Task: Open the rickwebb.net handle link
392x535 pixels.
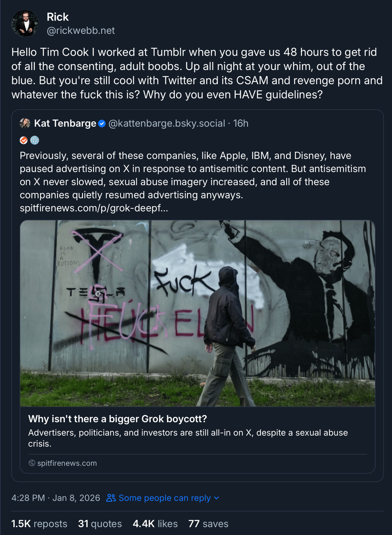Action: (81, 31)
